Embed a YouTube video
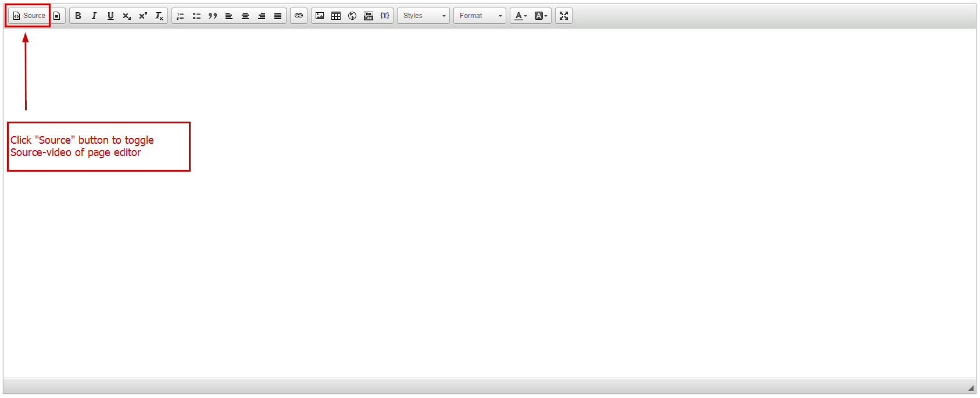980x398 pixels. (369, 16)
